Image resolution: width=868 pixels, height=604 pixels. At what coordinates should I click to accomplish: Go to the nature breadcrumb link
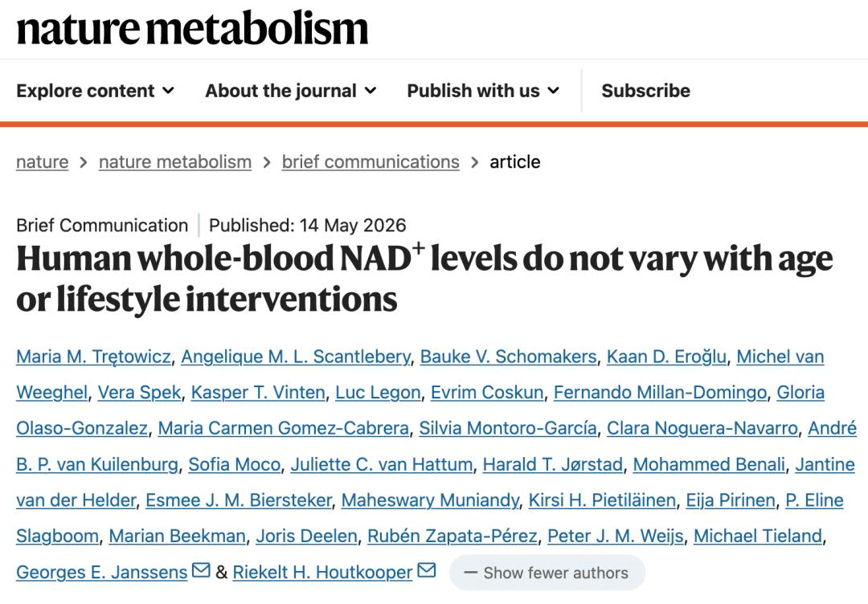42,161
